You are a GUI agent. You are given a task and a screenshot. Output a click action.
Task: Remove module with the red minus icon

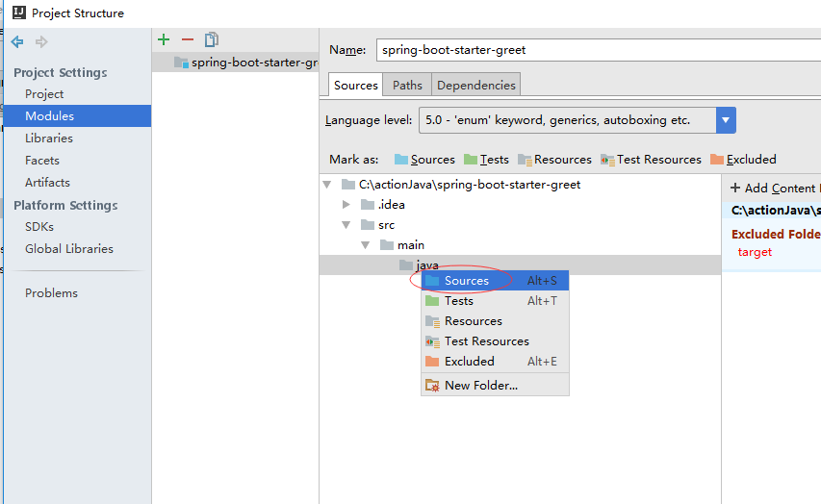click(x=188, y=39)
